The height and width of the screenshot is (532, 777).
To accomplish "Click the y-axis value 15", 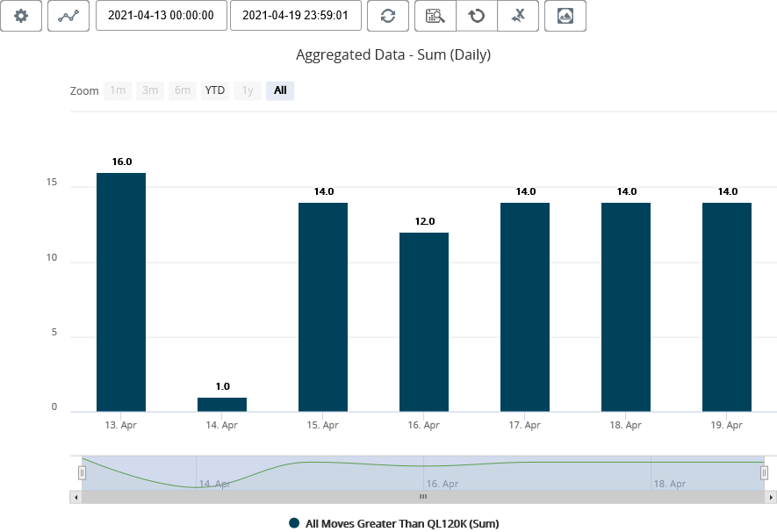I will (52, 183).
